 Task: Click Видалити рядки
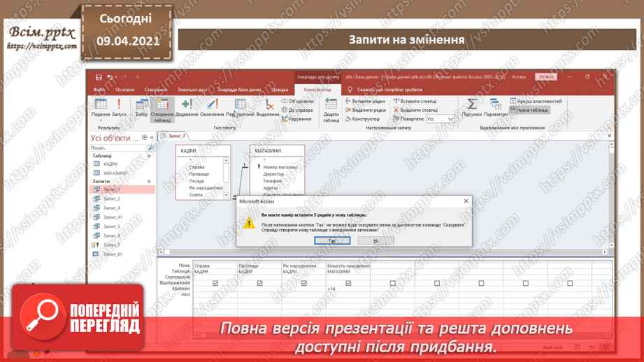pyautogui.click(x=366, y=110)
